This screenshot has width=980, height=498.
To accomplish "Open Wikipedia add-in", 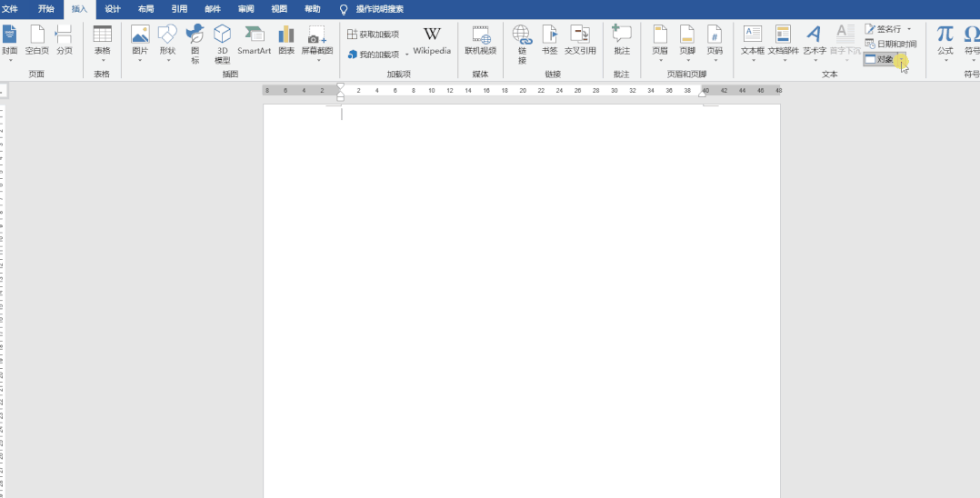I will point(432,40).
